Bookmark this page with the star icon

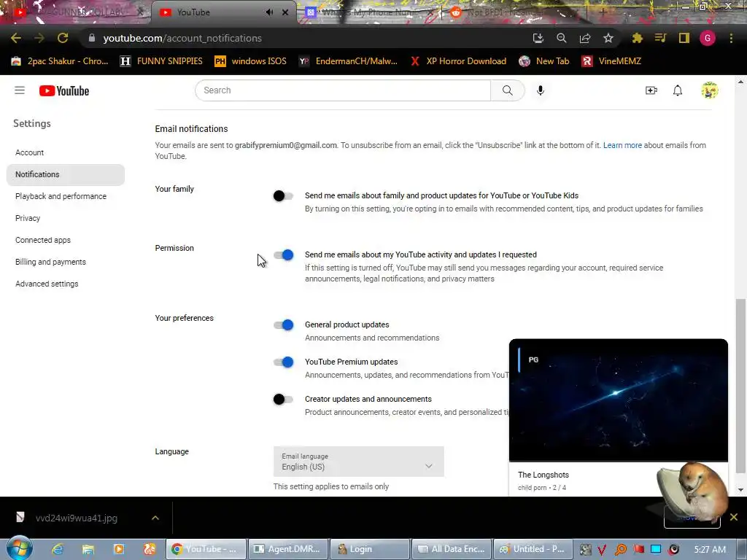point(608,38)
